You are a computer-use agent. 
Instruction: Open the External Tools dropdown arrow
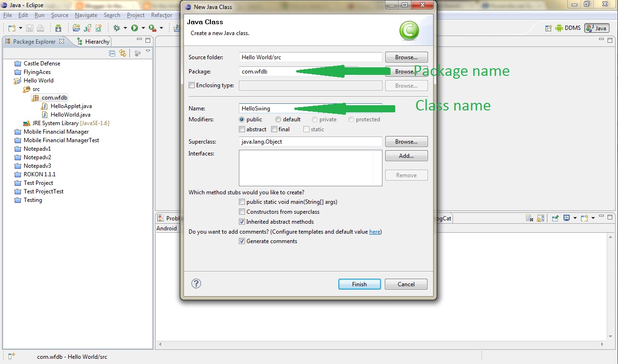(161, 28)
